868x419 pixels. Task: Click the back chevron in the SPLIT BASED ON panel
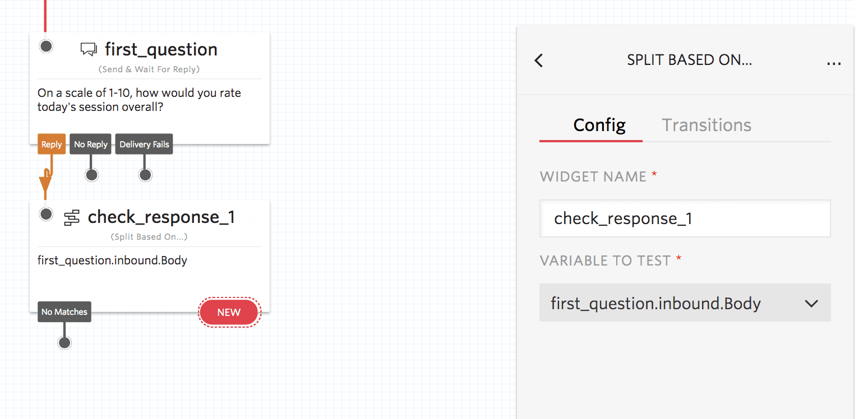coord(538,60)
